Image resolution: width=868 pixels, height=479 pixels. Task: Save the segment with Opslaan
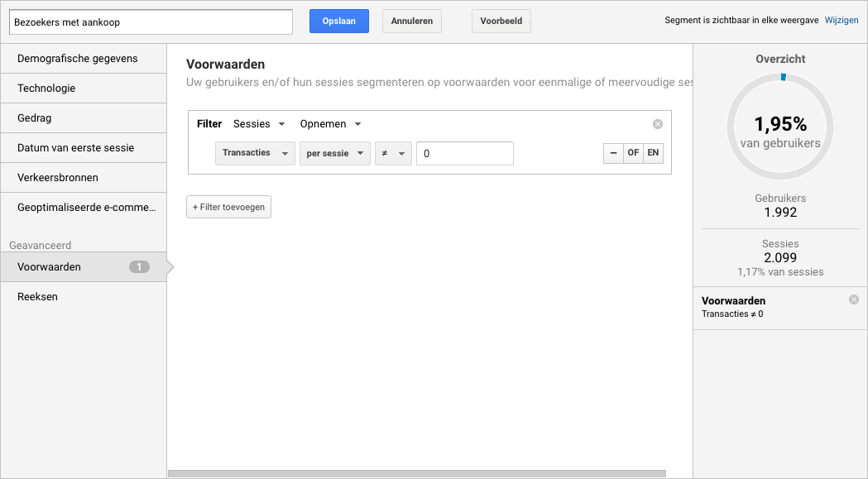[338, 22]
